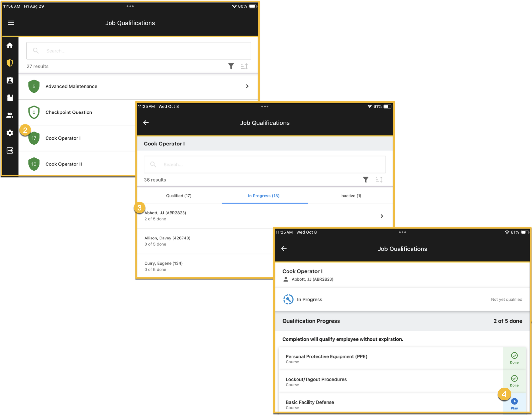Viewport: 532px width, 415px height.
Task: Expand Advanced Maintenance chevron
Action: pos(247,86)
